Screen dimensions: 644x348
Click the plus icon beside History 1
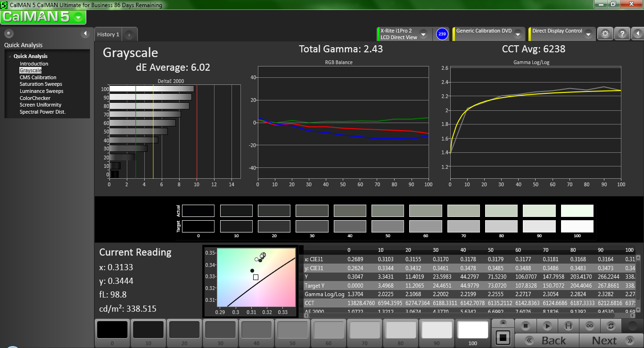click(130, 34)
